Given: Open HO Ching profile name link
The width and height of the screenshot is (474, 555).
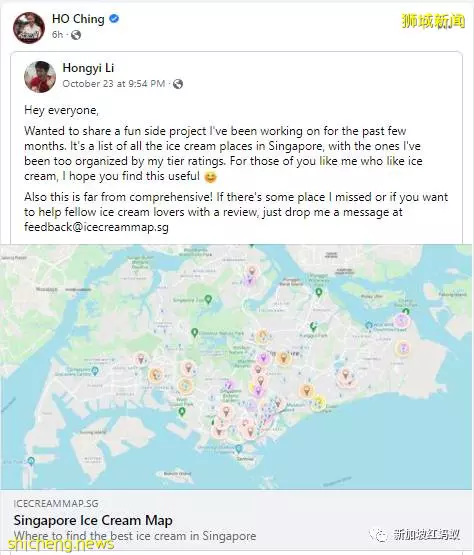Looking at the screenshot, I should point(78,19).
